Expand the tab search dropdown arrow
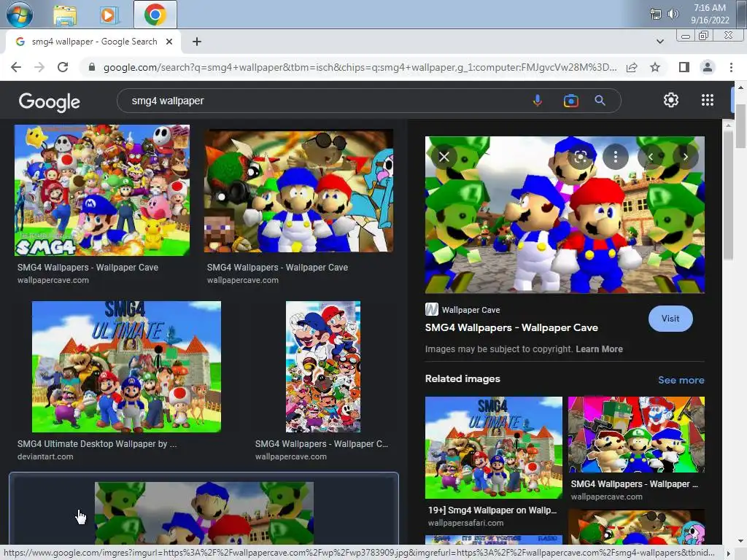 [x=659, y=42]
